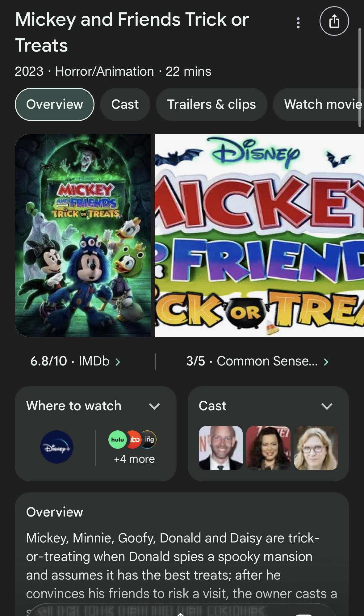Tap the share icon button
This screenshot has height=616, width=364.
(x=334, y=21)
